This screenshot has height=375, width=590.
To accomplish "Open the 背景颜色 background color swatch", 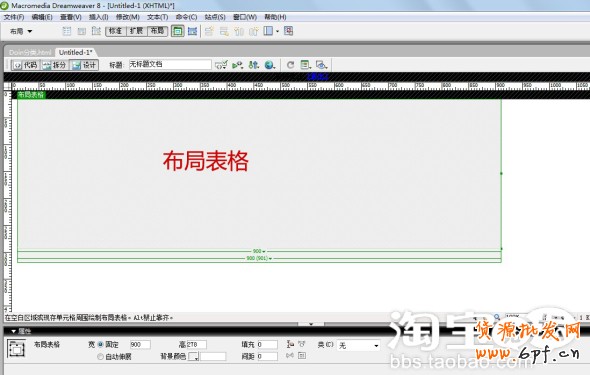I will click(x=193, y=356).
